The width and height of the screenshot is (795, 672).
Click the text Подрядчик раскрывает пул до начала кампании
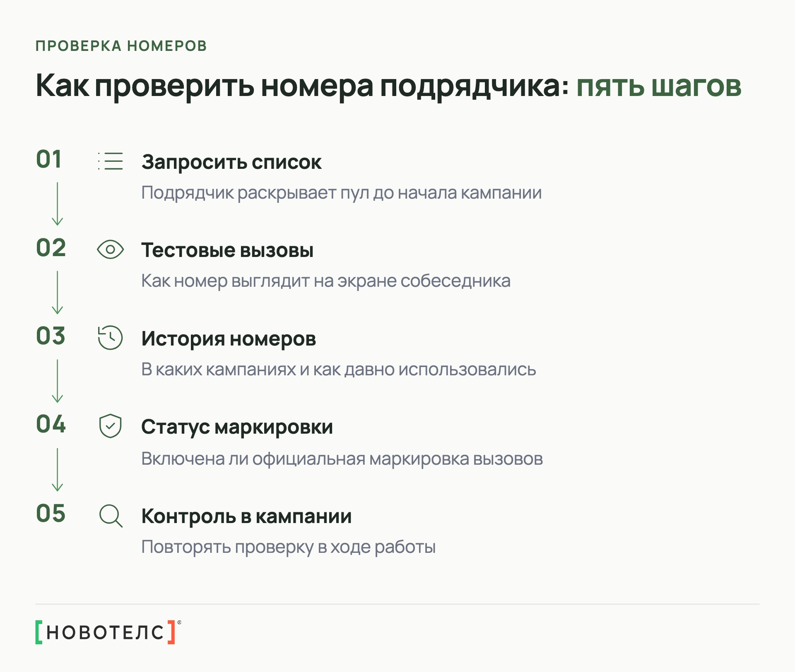click(x=342, y=193)
